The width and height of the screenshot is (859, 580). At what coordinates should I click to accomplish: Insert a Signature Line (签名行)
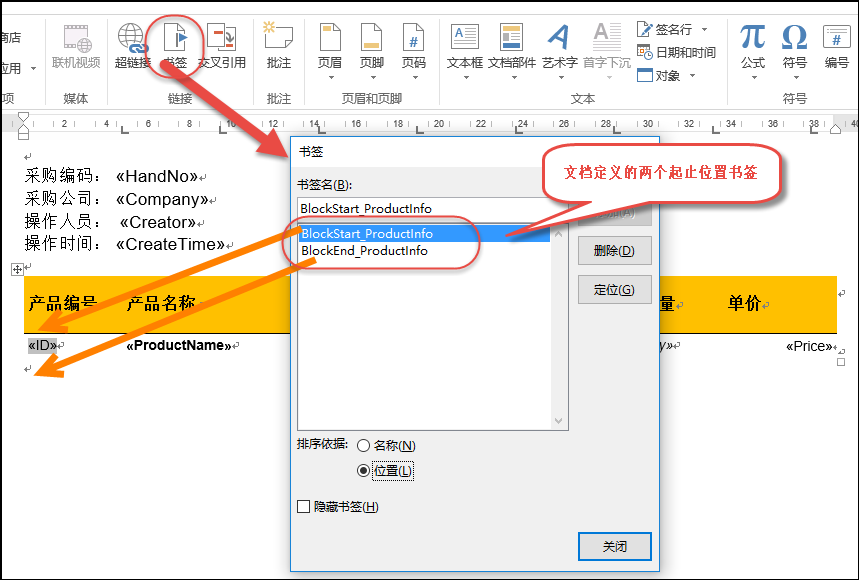pos(665,29)
